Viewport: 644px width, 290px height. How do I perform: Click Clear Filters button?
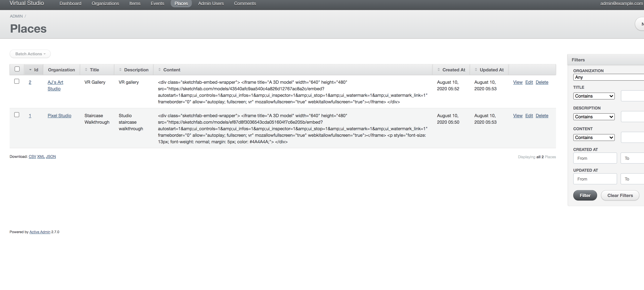[x=620, y=195]
